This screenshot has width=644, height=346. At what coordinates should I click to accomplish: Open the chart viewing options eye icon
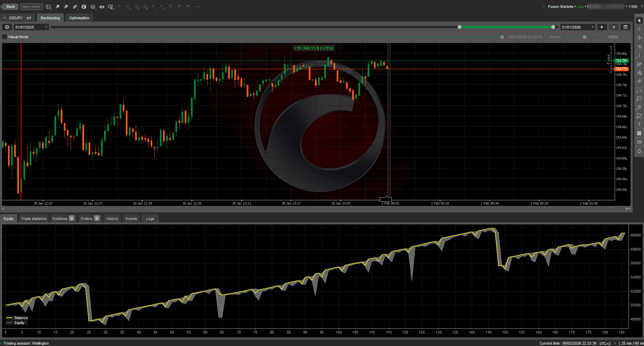click(x=102, y=7)
